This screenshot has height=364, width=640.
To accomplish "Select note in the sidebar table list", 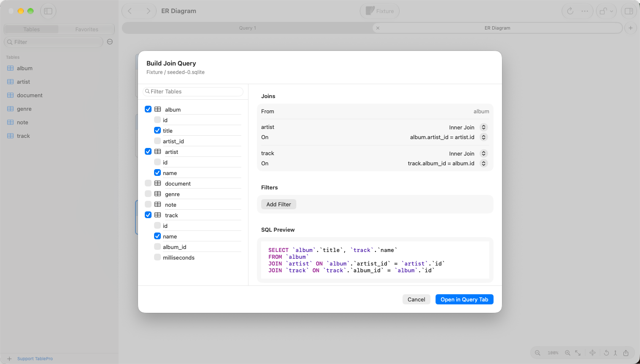I will tap(59, 122).
